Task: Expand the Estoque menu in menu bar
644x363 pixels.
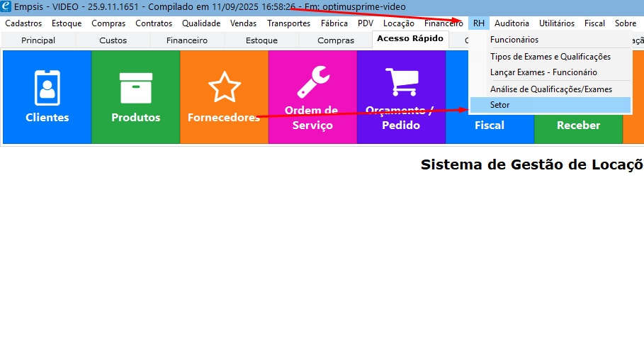Action: tap(67, 23)
